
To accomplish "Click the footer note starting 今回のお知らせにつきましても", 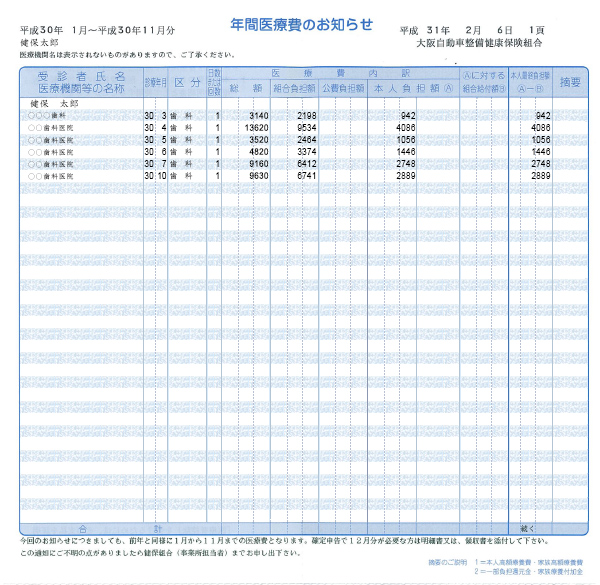I will [285, 541].
